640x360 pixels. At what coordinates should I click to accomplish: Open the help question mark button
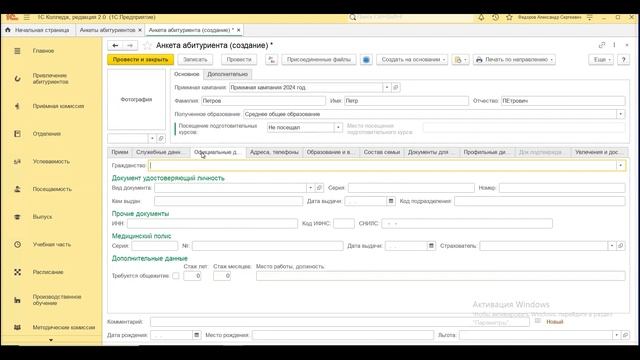click(623, 60)
